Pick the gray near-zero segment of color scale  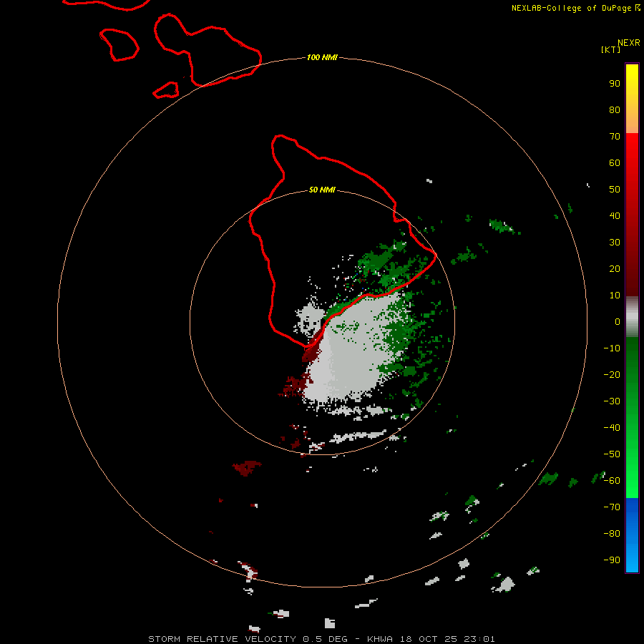pos(632,317)
